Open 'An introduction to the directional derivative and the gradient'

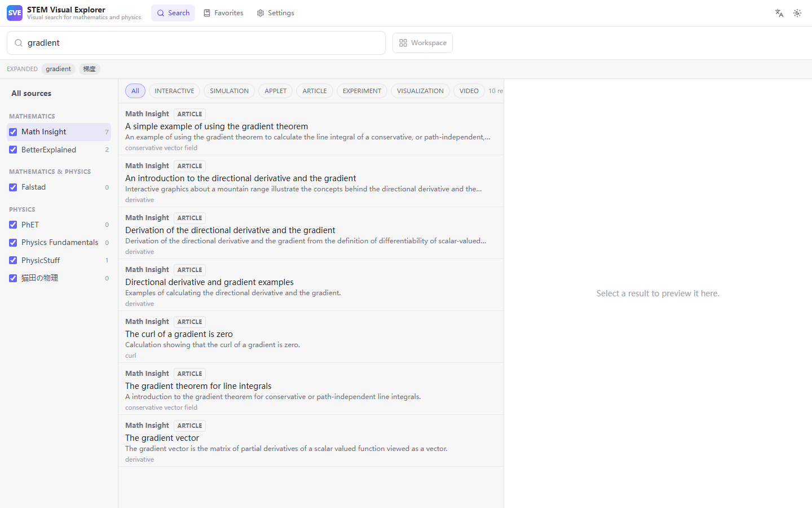[311, 181]
